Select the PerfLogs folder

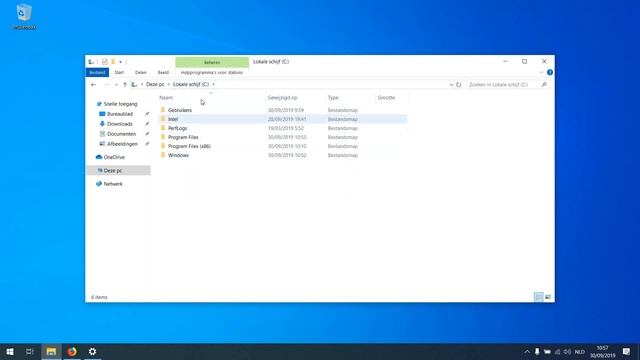click(x=178, y=128)
